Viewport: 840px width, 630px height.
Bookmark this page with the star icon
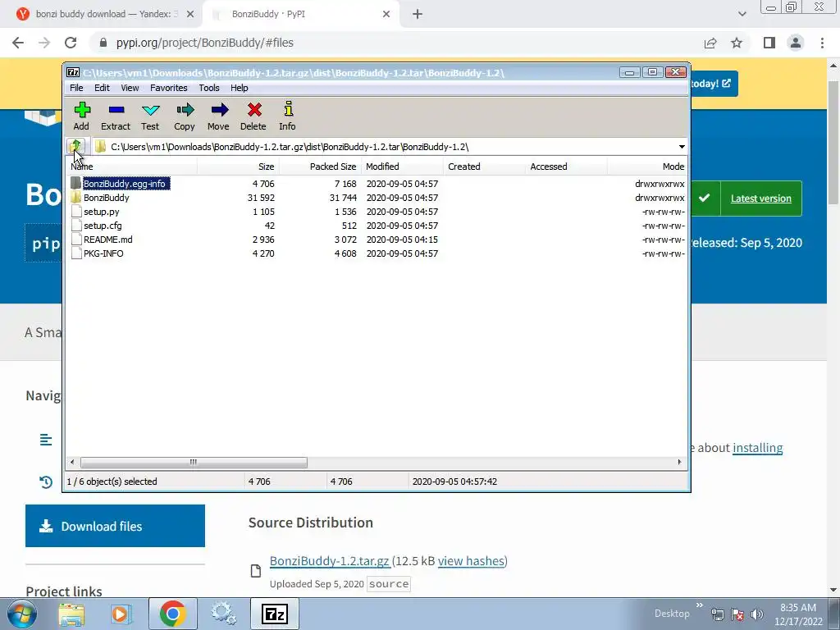(x=737, y=43)
